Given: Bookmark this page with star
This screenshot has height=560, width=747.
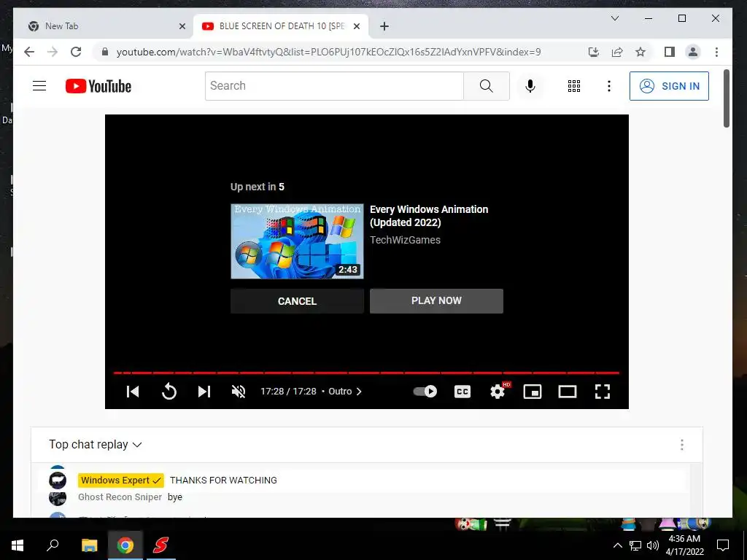Looking at the screenshot, I should coord(640,52).
